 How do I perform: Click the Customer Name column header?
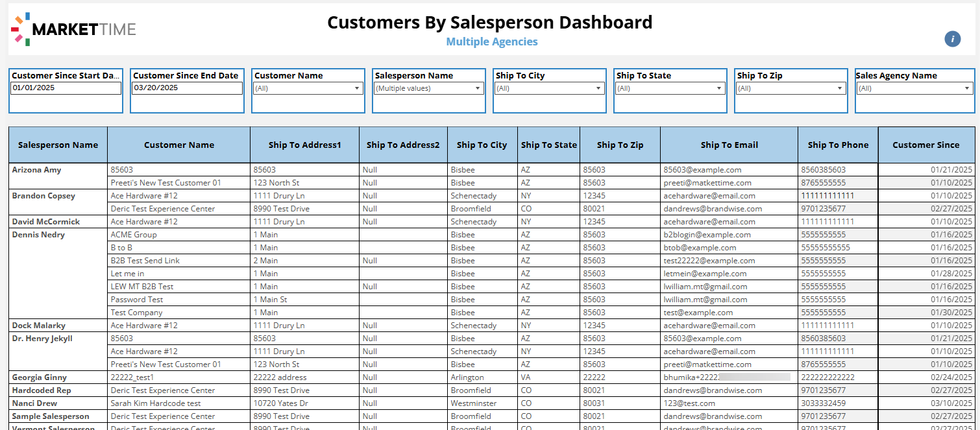(x=179, y=145)
